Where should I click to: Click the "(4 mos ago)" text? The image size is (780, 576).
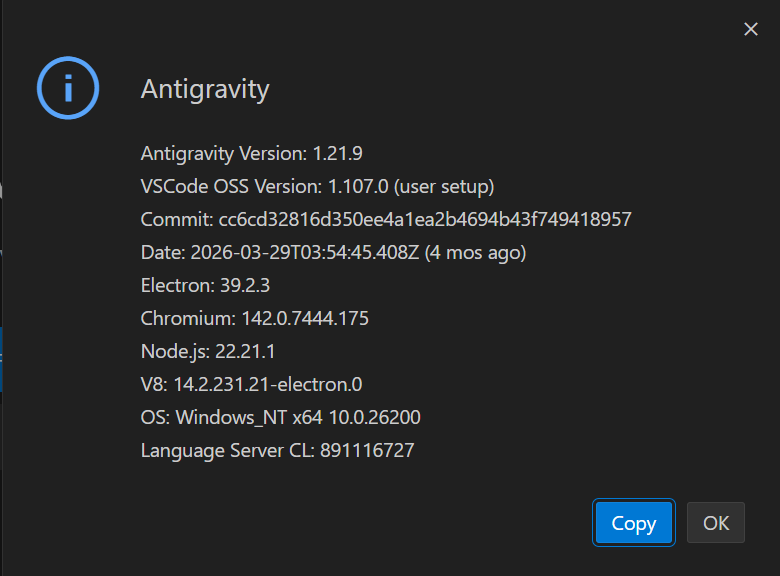click(x=475, y=253)
